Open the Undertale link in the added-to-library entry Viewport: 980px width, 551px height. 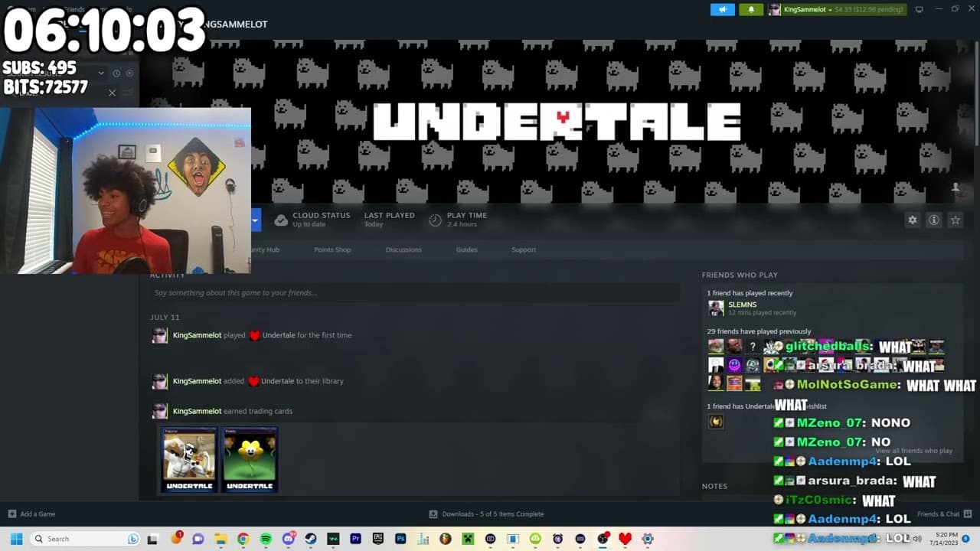pyautogui.click(x=277, y=381)
